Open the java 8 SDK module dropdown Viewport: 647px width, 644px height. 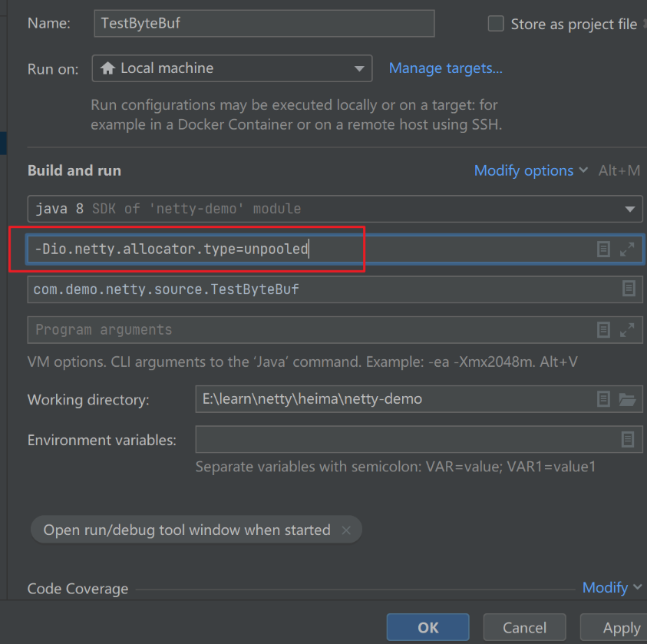point(335,209)
